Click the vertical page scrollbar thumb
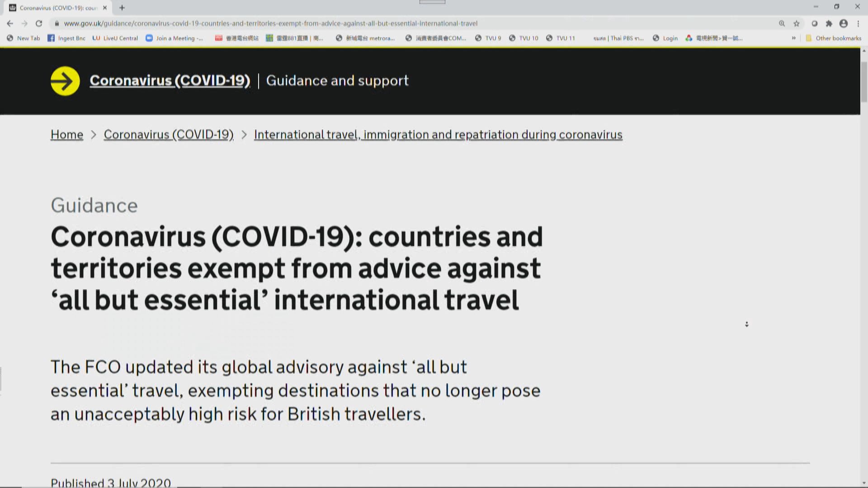The image size is (868, 488). click(x=864, y=81)
